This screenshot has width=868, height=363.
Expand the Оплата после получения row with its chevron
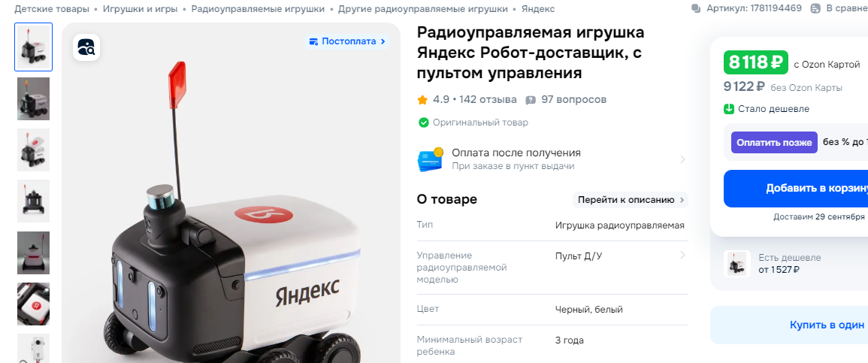tap(682, 159)
